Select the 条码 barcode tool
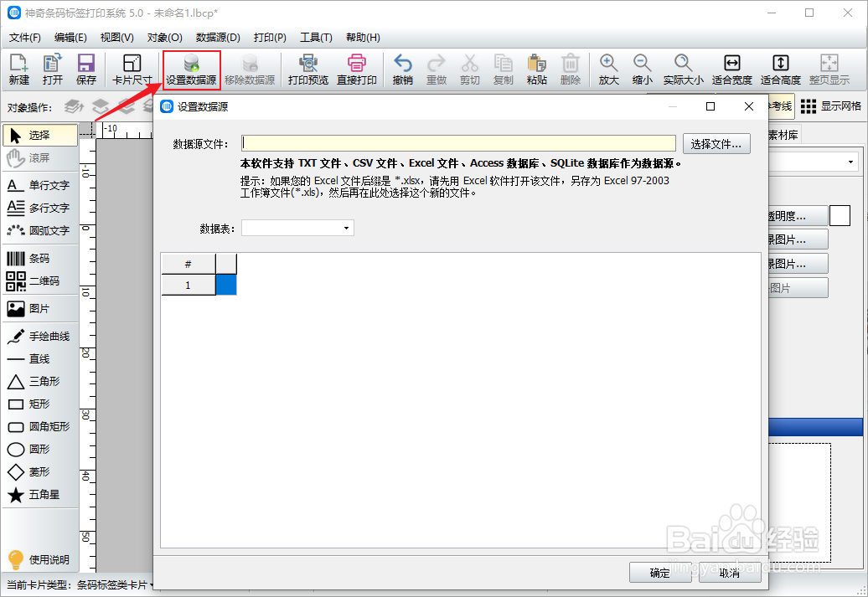868x597 pixels. tap(40, 259)
